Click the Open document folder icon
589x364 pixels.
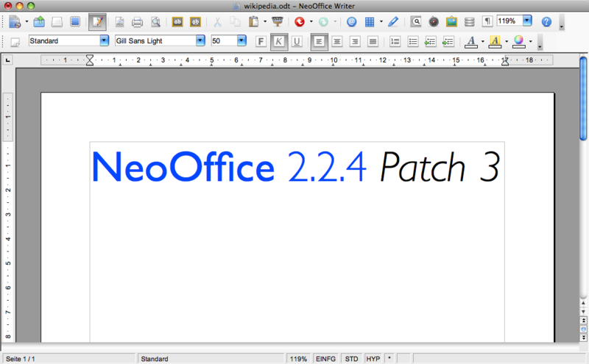[39, 22]
